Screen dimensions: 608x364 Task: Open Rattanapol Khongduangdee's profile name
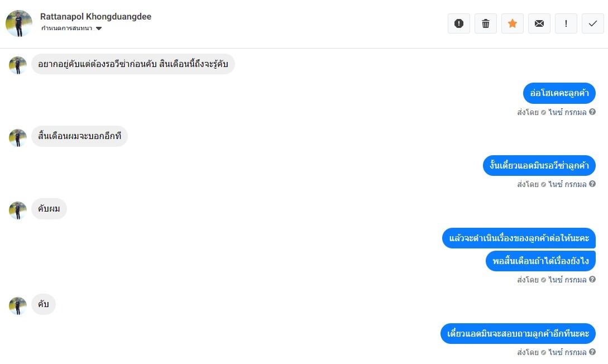pyautogui.click(x=96, y=17)
